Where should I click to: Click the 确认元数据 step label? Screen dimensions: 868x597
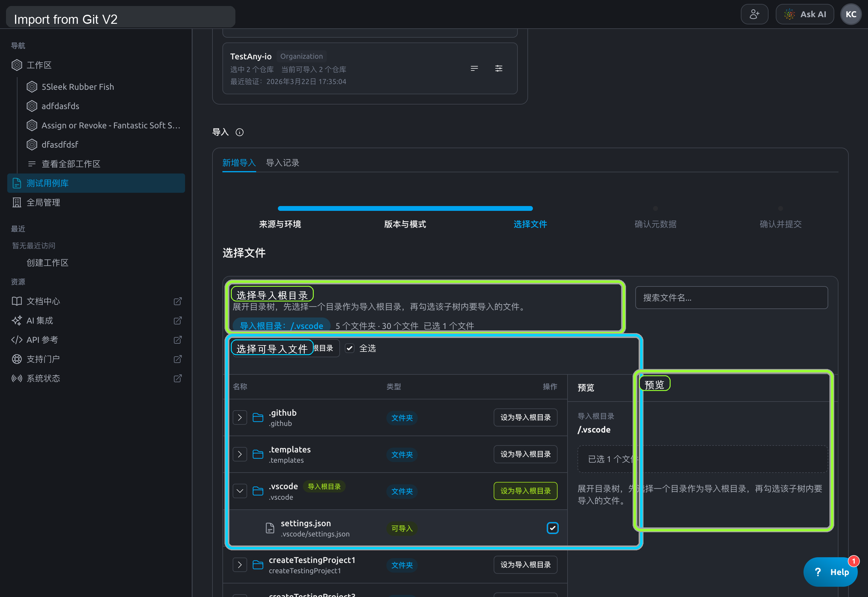[x=656, y=224]
